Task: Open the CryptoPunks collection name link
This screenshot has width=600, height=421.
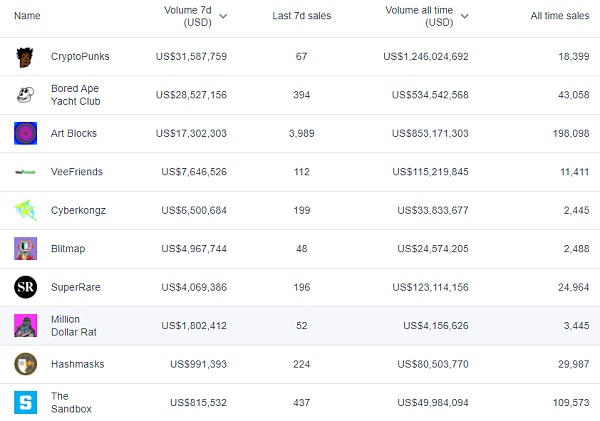Action: coord(80,57)
